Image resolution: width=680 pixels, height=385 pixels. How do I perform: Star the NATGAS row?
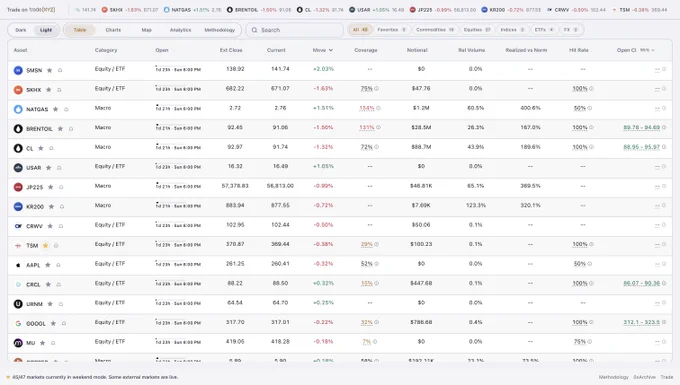(56, 109)
